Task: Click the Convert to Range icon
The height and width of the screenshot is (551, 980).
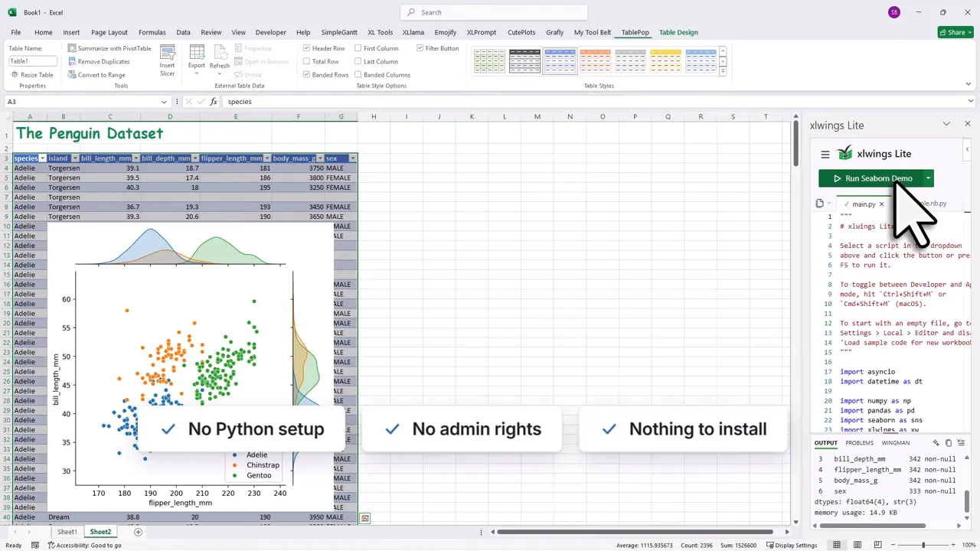Action: [72, 75]
